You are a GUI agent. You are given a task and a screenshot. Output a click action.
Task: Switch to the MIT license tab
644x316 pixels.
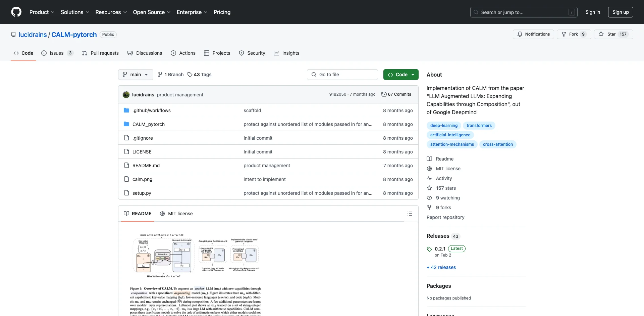[176, 214]
